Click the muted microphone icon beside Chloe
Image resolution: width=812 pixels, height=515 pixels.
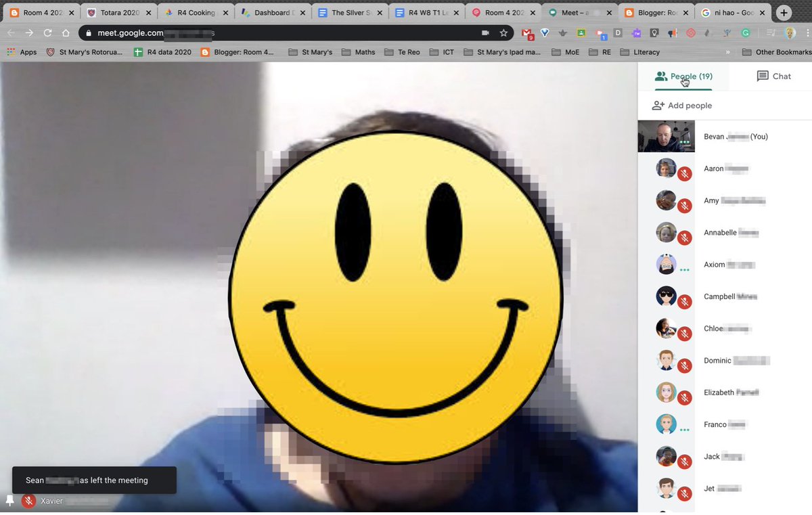point(685,334)
